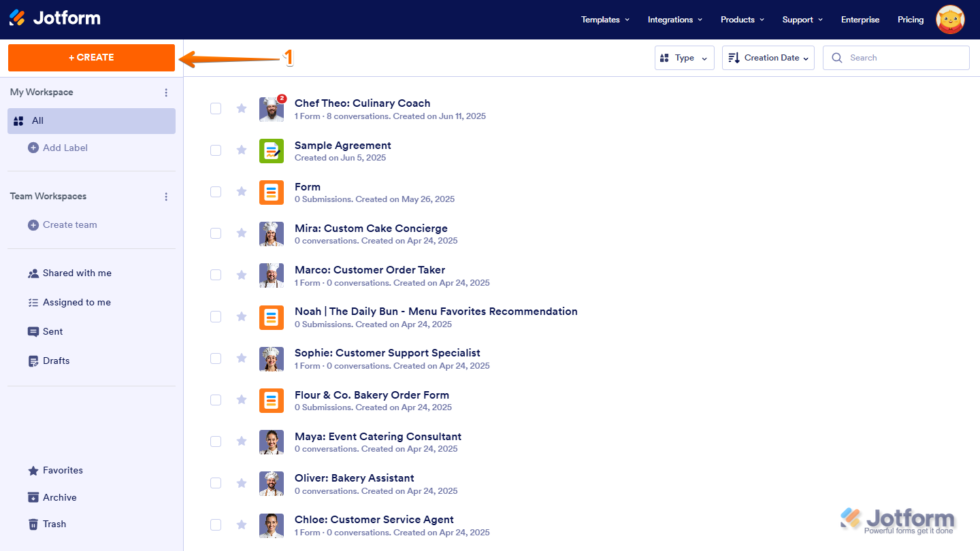Click the Sample Agreement sign document icon
Screen dimensions: 980x551
click(272, 150)
